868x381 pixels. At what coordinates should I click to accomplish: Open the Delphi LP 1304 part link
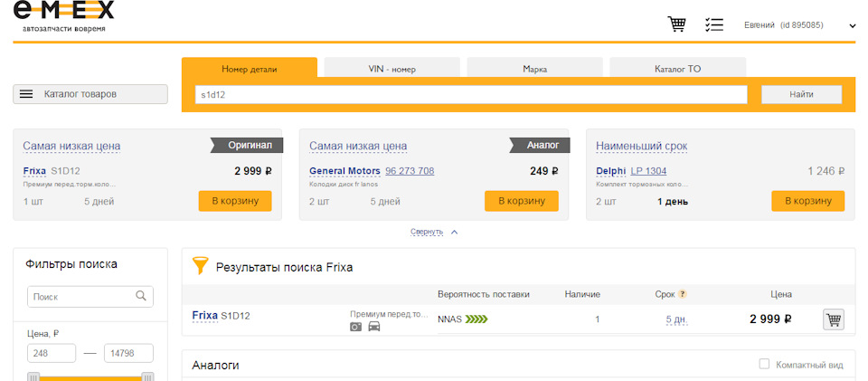(x=648, y=171)
